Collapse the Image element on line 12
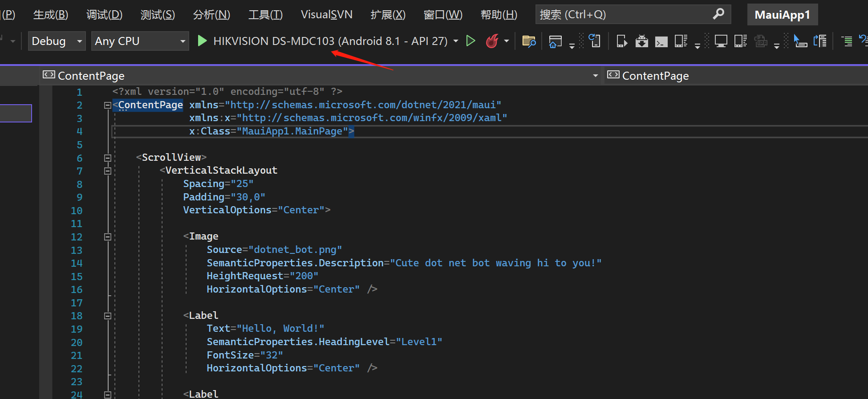This screenshot has height=399, width=868. tap(107, 237)
